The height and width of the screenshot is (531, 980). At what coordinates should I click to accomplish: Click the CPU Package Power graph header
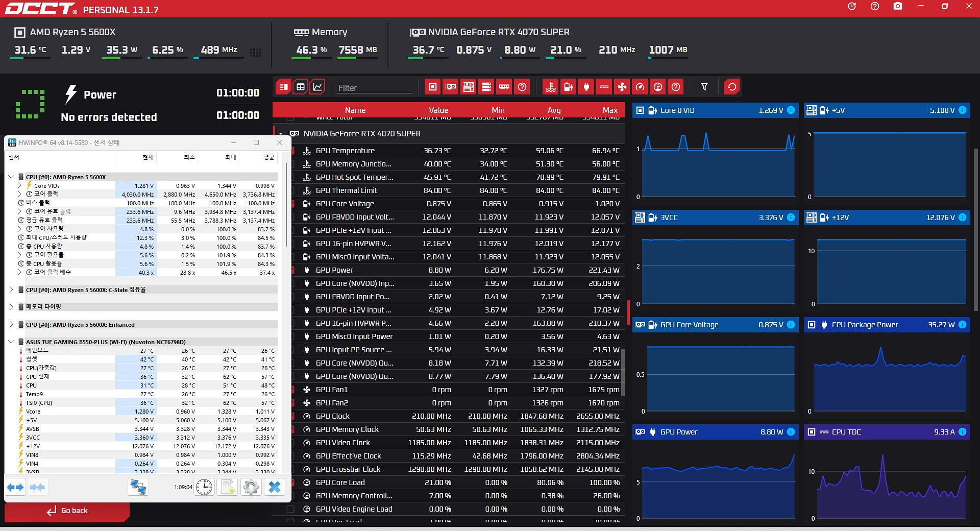tap(887, 325)
